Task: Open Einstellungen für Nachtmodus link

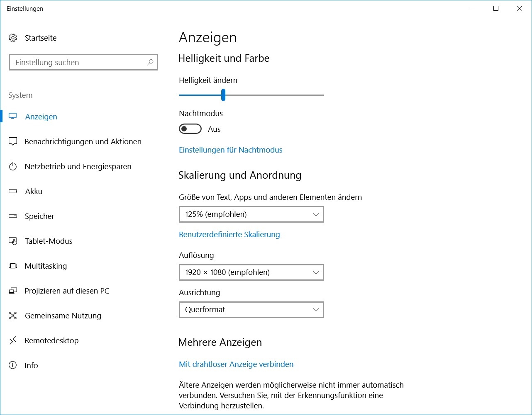Action: (230, 150)
